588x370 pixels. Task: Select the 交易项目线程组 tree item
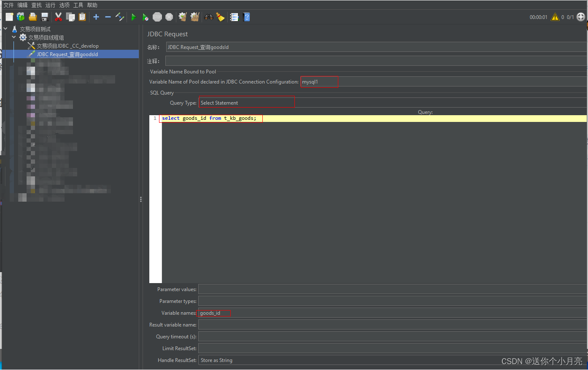(46, 38)
